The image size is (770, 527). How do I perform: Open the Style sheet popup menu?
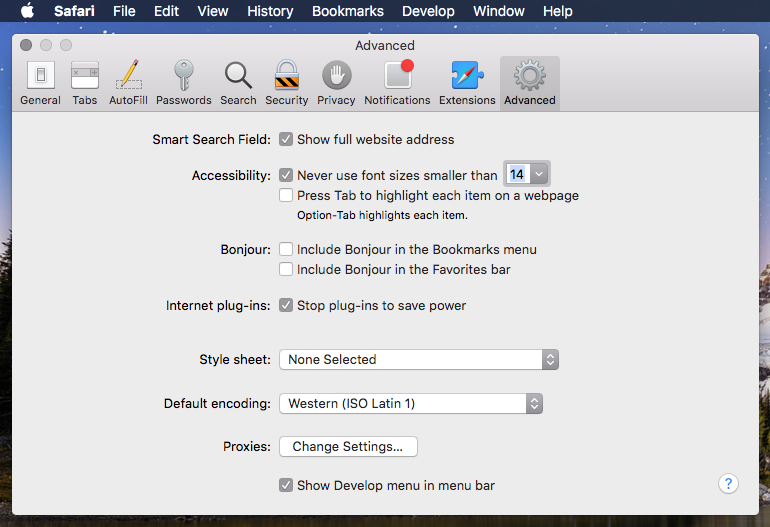point(419,360)
